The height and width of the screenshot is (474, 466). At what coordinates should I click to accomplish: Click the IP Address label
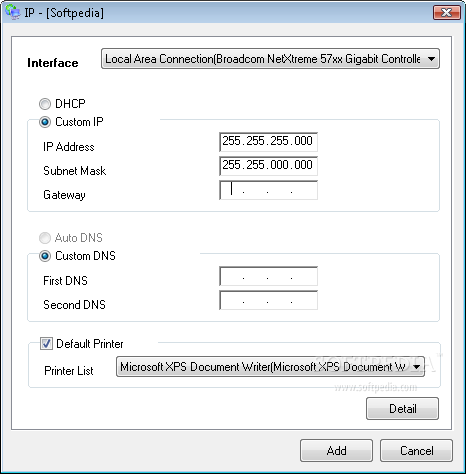[69, 147]
